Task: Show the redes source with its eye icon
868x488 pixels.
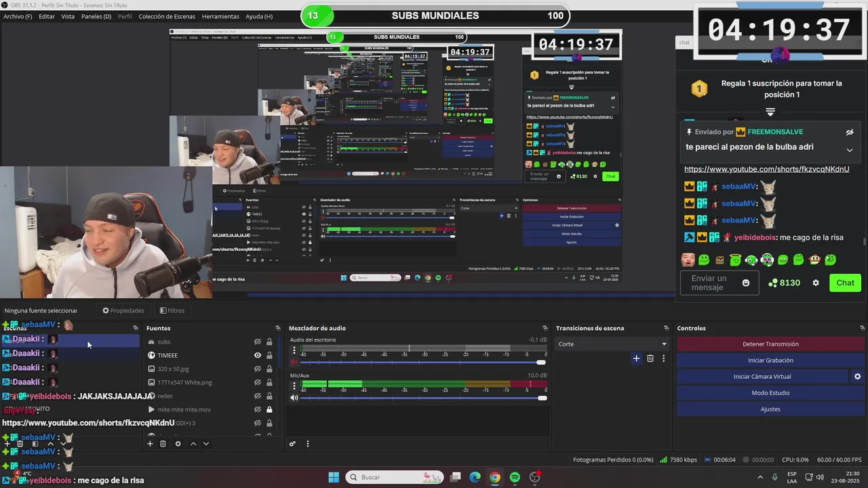Action: point(258,396)
